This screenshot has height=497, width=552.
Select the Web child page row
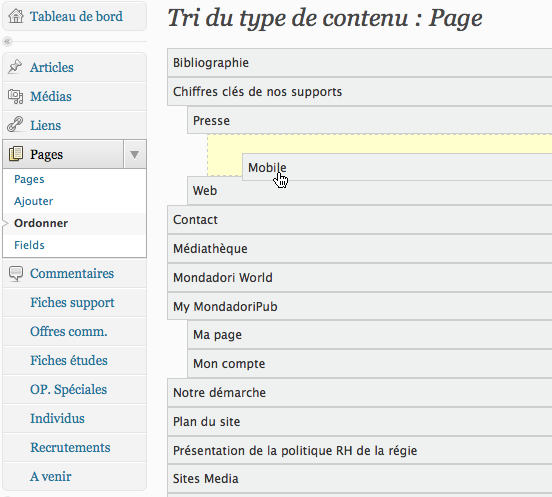point(370,191)
